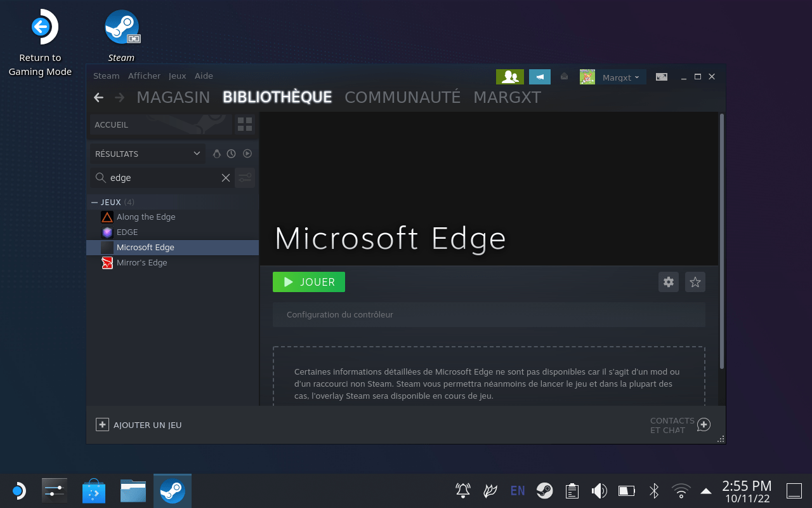The image size is (812, 508).
Task: Open Dolphin file manager from taskbar
Action: [x=133, y=491]
